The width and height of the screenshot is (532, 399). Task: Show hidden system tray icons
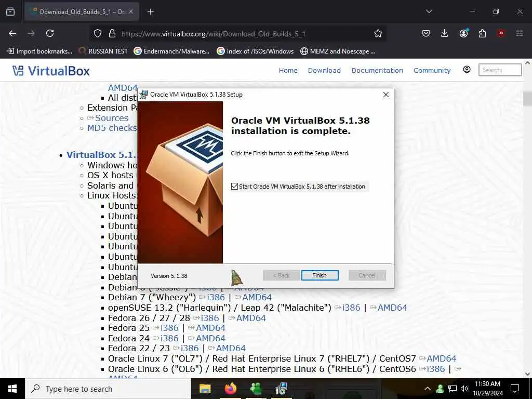[x=428, y=389]
